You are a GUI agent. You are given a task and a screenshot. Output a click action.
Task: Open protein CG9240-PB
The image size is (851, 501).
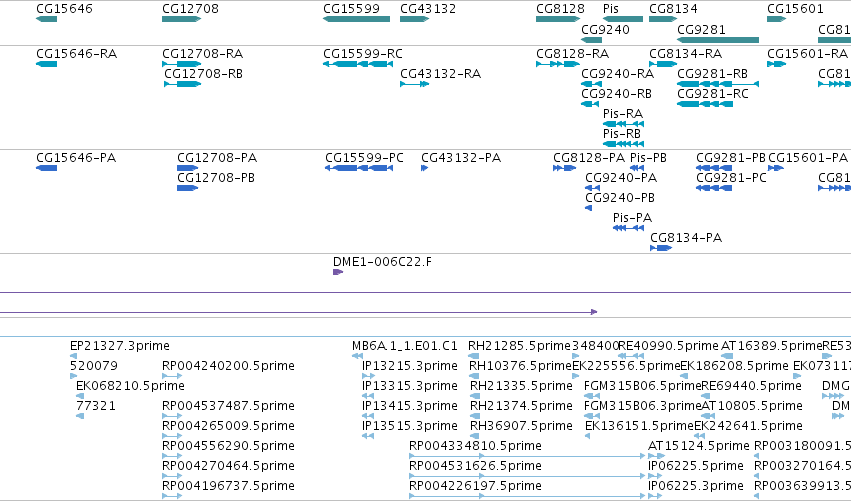(588, 208)
